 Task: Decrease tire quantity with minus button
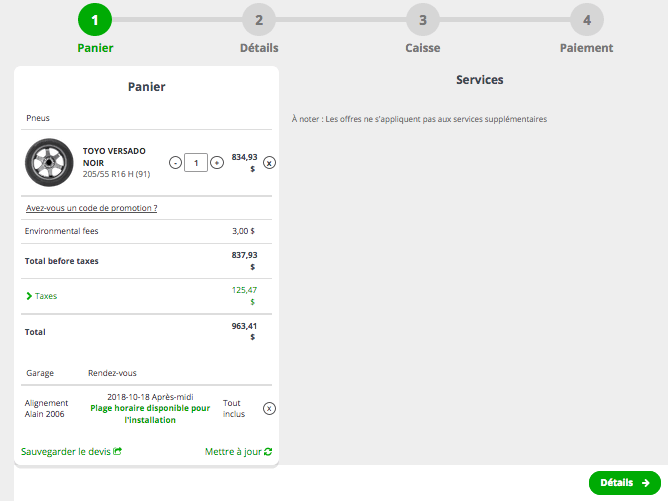pyautogui.click(x=175, y=163)
